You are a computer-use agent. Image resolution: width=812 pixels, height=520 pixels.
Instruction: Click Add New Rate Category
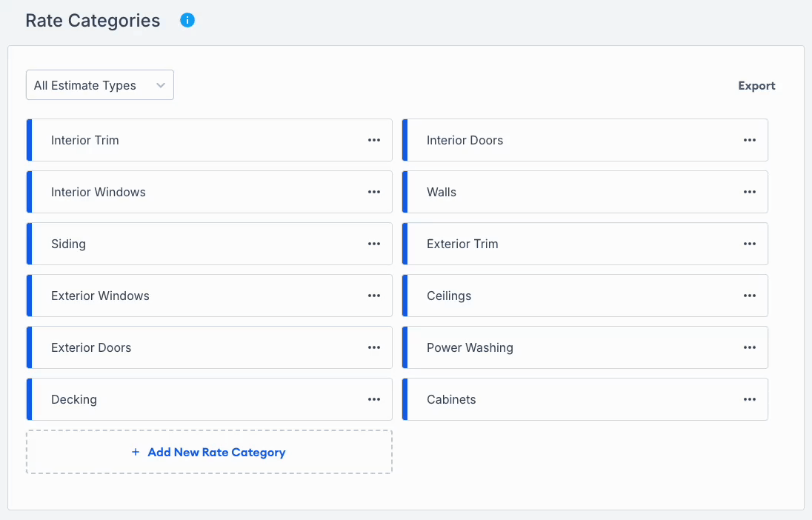click(x=209, y=452)
